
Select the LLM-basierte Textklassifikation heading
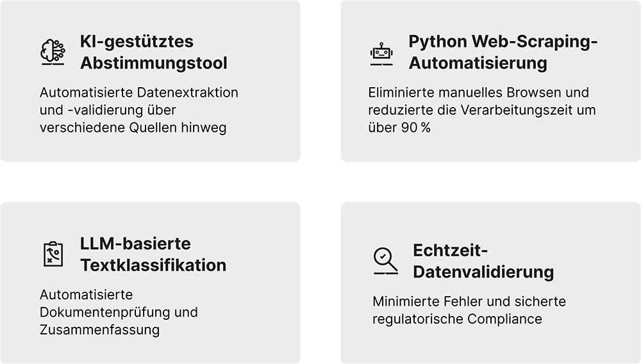[153, 254]
